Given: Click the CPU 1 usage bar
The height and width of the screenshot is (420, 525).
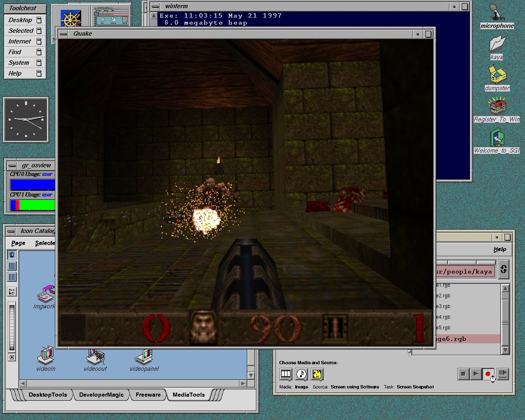Looking at the screenshot, I should click(32, 205).
